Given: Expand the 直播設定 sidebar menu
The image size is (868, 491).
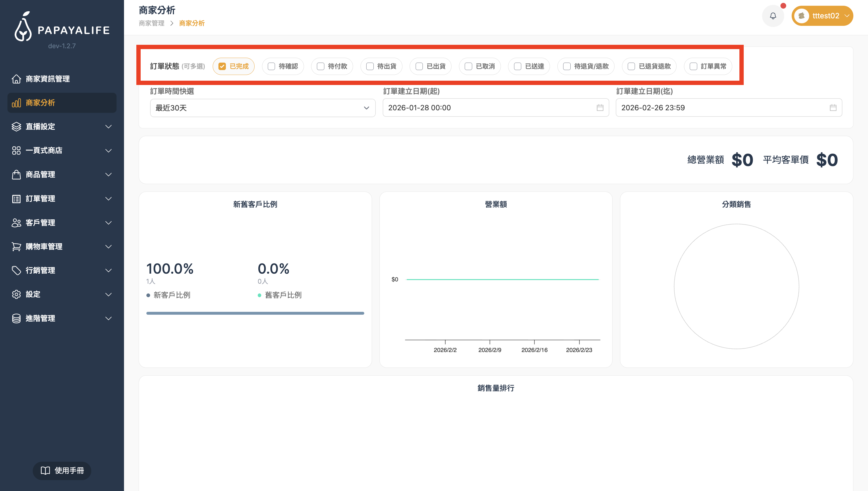Looking at the screenshot, I should click(62, 126).
